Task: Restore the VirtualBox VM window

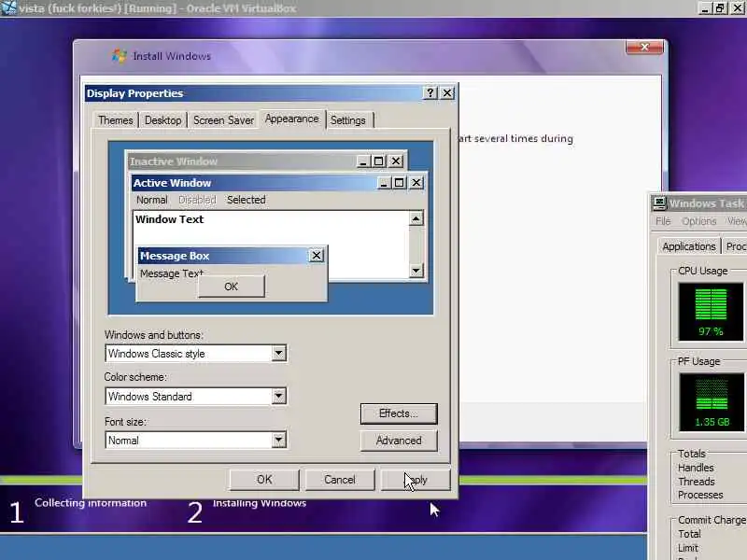Action: coord(720,7)
